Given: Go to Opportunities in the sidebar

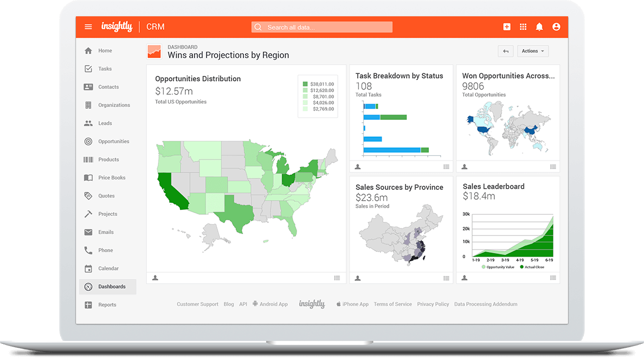Looking at the screenshot, I should (113, 142).
